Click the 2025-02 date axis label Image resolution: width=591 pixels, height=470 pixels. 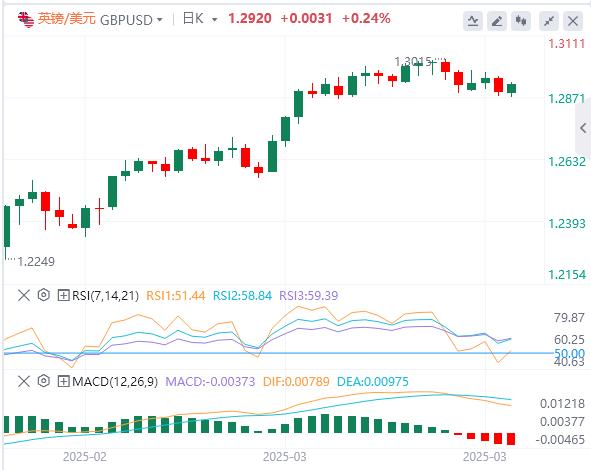85,457
